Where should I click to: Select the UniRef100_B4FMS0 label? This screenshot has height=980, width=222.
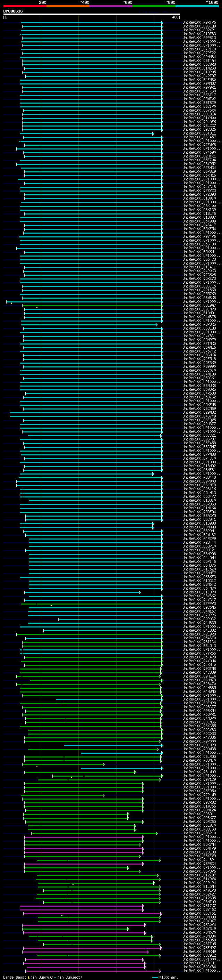[199, 80]
